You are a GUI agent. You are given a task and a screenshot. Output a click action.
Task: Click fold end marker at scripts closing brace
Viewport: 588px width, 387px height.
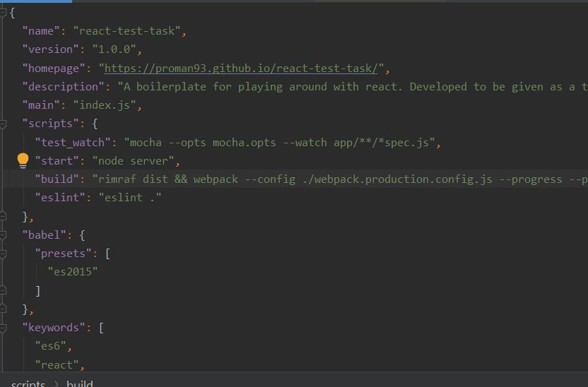[x=3, y=216]
